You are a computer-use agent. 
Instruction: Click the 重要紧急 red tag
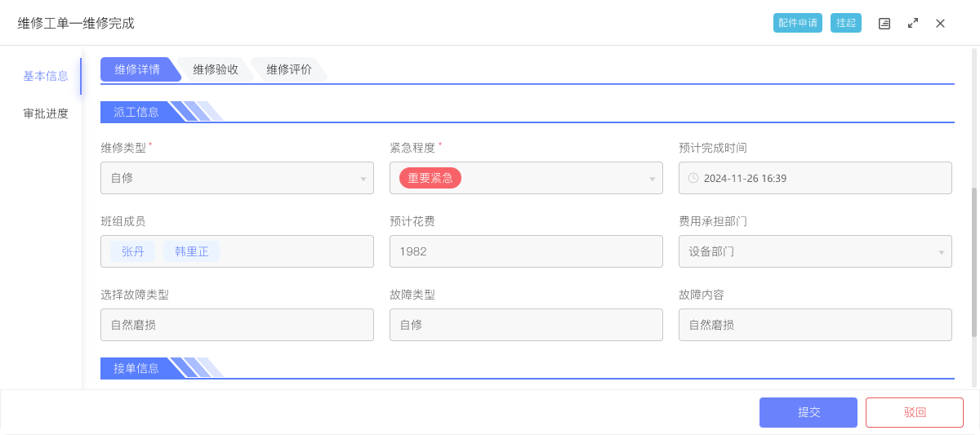click(x=430, y=178)
